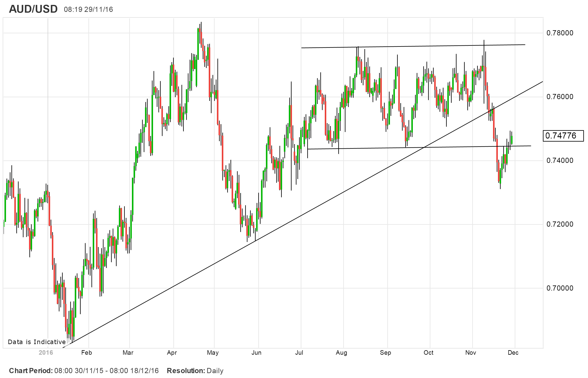Click the Sep month label

pyautogui.click(x=385, y=353)
